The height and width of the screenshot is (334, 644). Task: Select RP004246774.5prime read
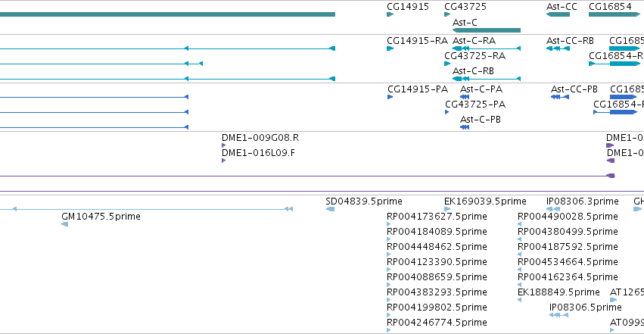coord(437,323)
